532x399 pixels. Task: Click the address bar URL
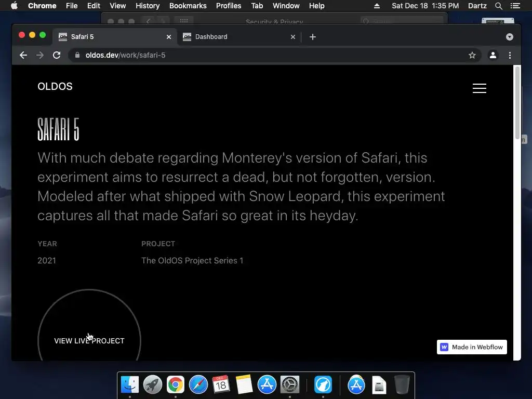tap(125, 55)
